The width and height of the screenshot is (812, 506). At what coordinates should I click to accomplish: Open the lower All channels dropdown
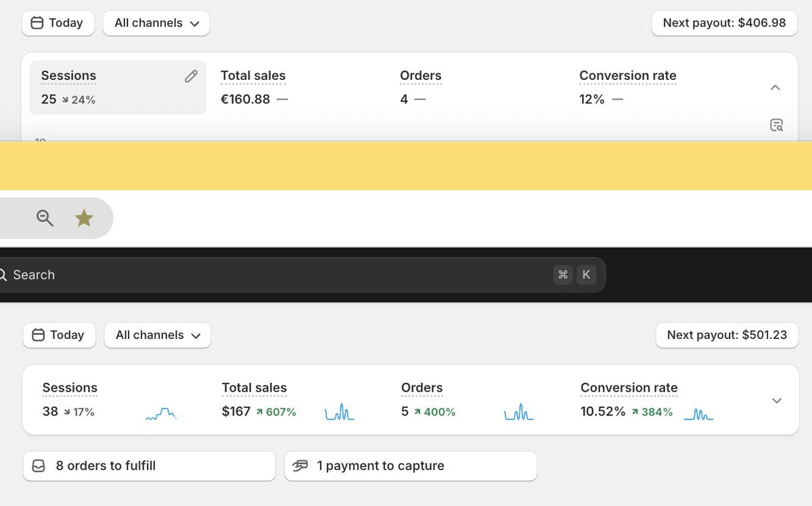(x=157, y=335)
